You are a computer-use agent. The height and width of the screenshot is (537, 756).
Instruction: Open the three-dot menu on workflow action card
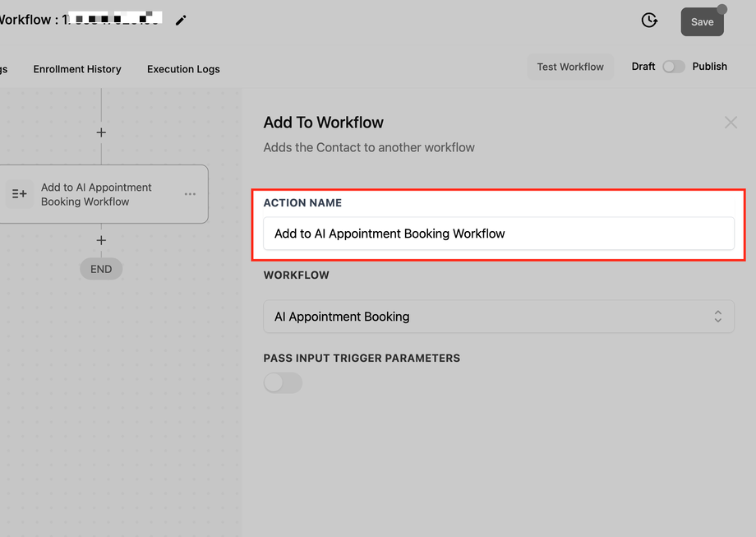click(190, 194)
